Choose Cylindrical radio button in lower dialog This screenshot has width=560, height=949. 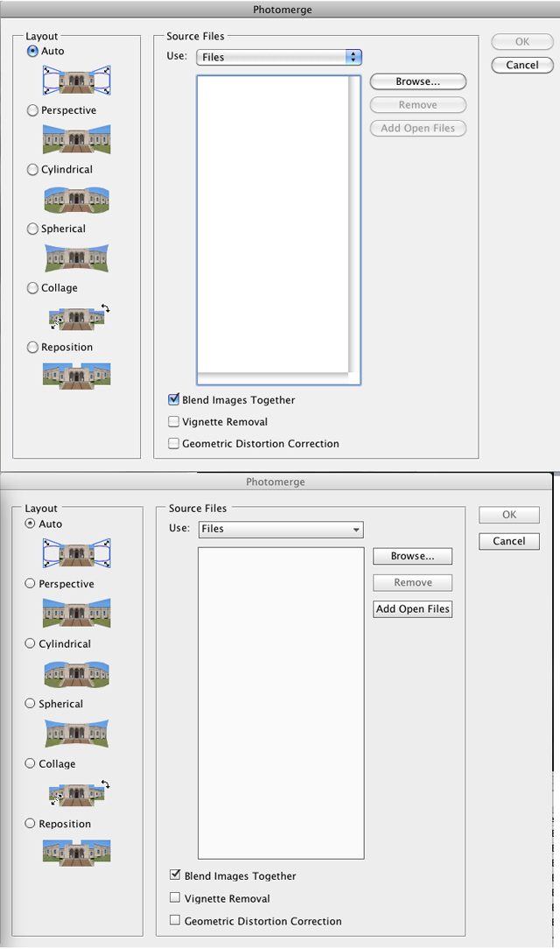[30, 643]
